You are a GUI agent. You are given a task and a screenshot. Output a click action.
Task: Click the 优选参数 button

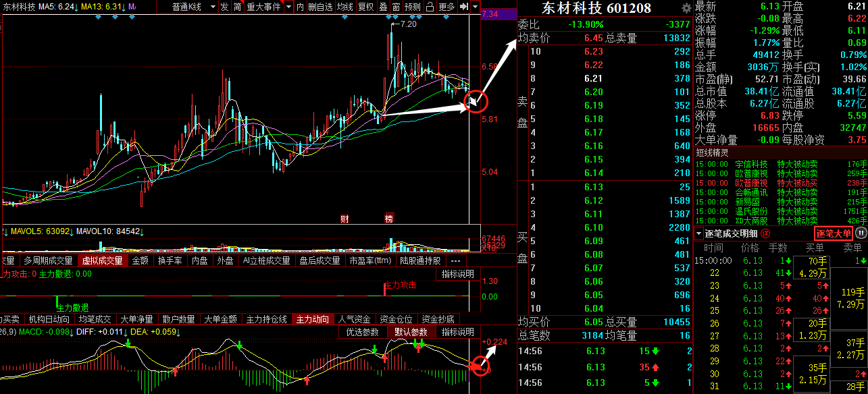363,332
